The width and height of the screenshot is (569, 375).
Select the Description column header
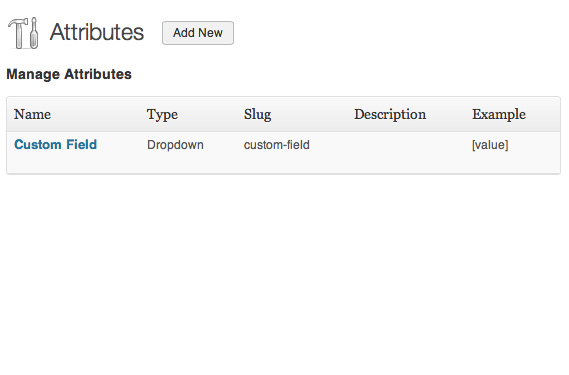390,115
